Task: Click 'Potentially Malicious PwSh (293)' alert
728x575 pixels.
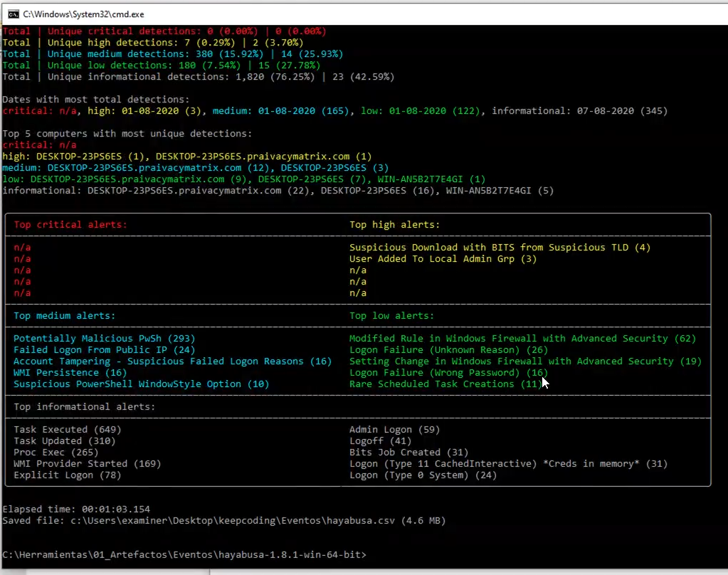Action: point(105,339)
